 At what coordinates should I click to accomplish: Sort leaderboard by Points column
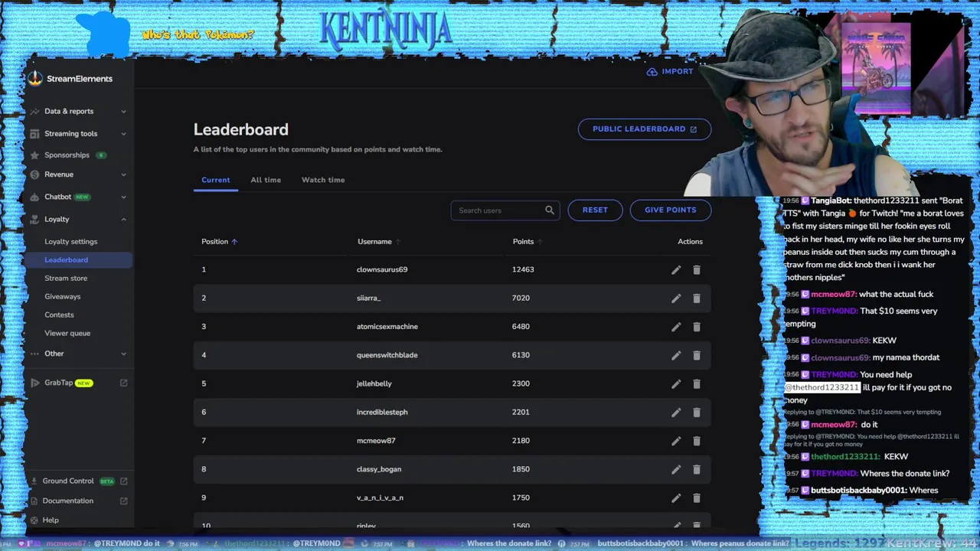point(528,242)
